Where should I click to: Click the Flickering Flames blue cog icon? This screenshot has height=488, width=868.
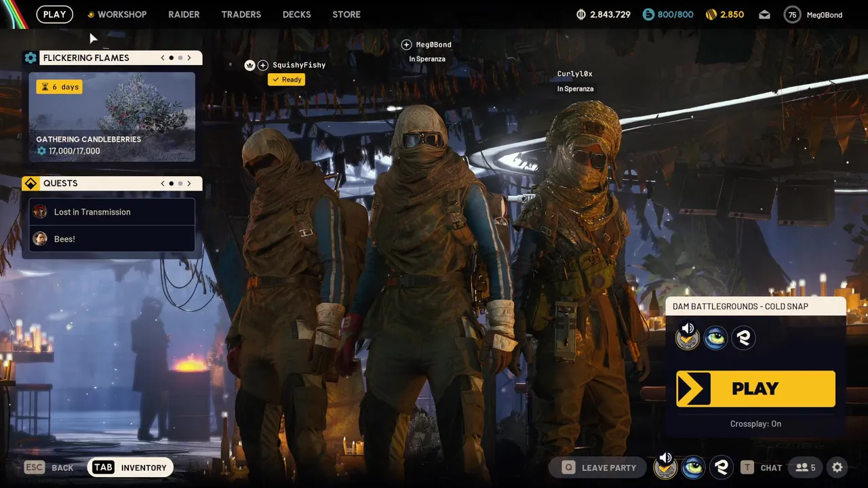[x=31, y=58]
